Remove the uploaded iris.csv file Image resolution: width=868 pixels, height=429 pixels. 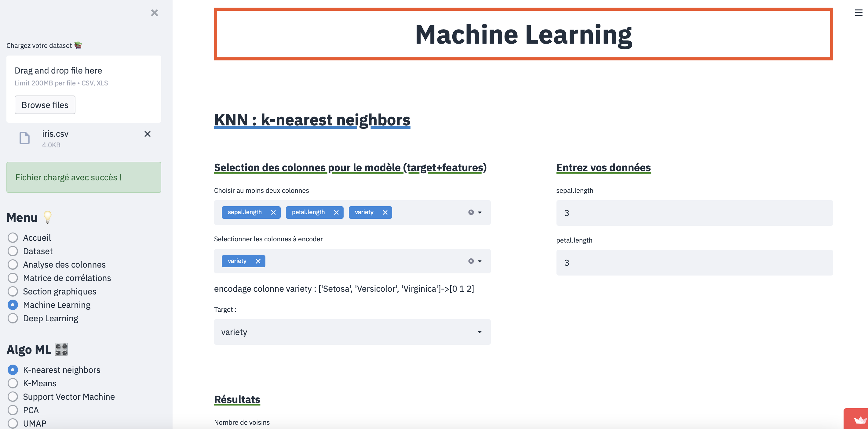click(147, 134)
